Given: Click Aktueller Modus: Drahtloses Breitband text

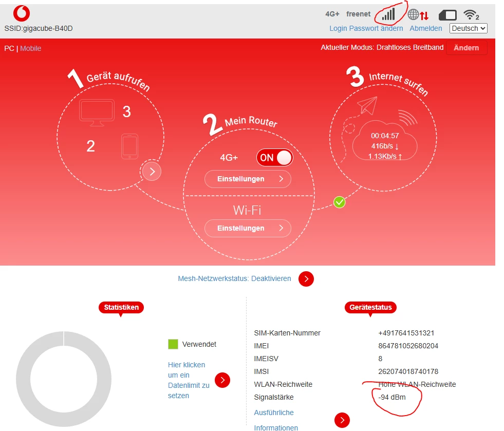Looking at the screenshot, I should click(382, 48).
